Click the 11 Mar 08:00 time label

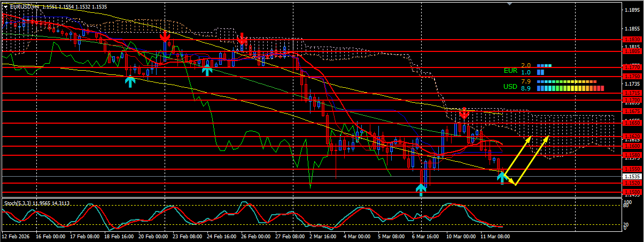[495, 236]
